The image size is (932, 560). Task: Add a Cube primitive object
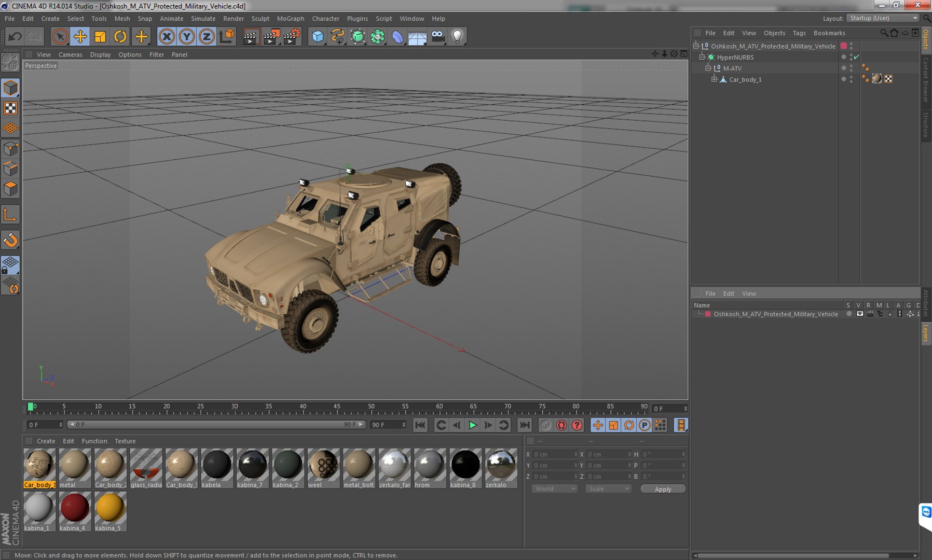coord(318,36)
